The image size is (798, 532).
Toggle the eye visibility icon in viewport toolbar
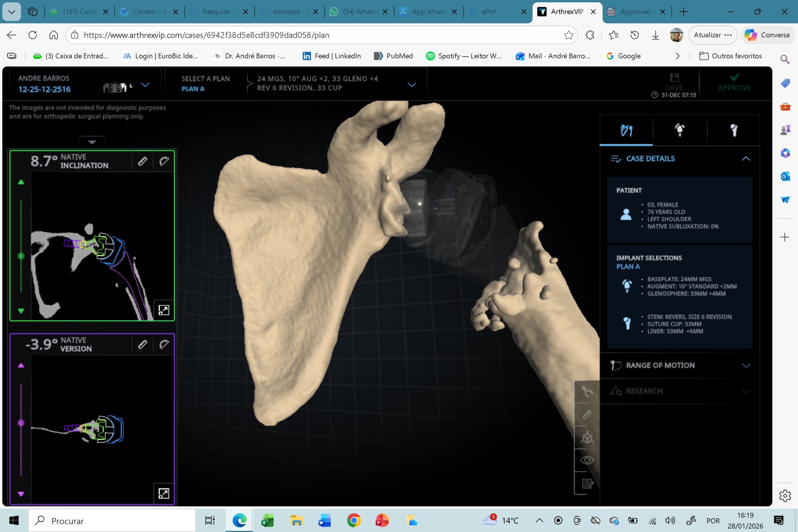[x=587, y=460]
